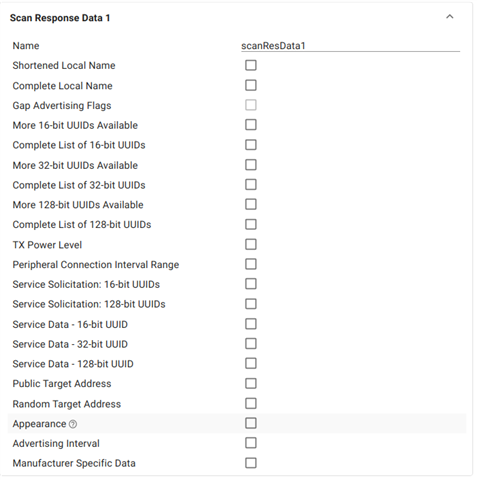Enable Service Data - 128-bit UUID
The width and height of the screenshot is (477, 480).
[251, 363]
